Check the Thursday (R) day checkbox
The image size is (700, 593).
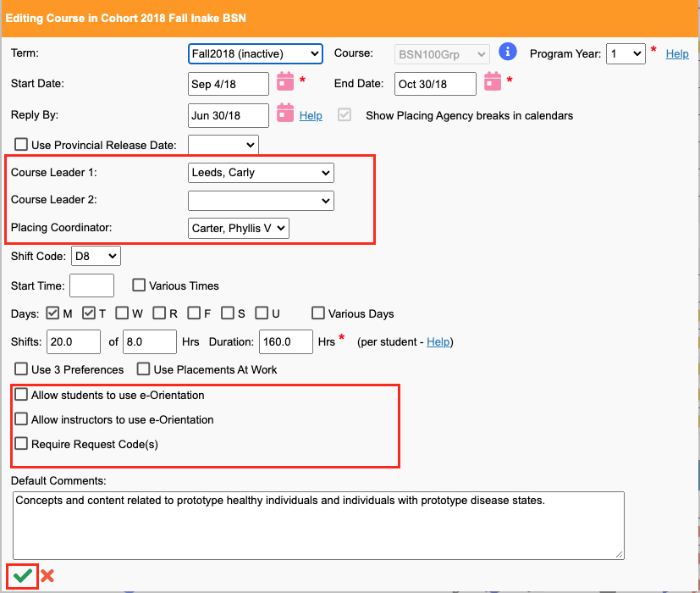(159, 313)
